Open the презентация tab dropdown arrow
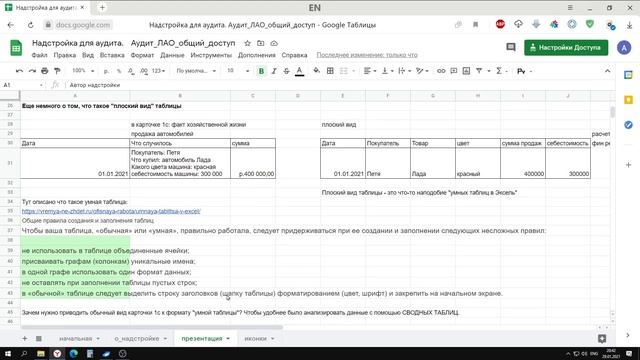 pos(228,339)
